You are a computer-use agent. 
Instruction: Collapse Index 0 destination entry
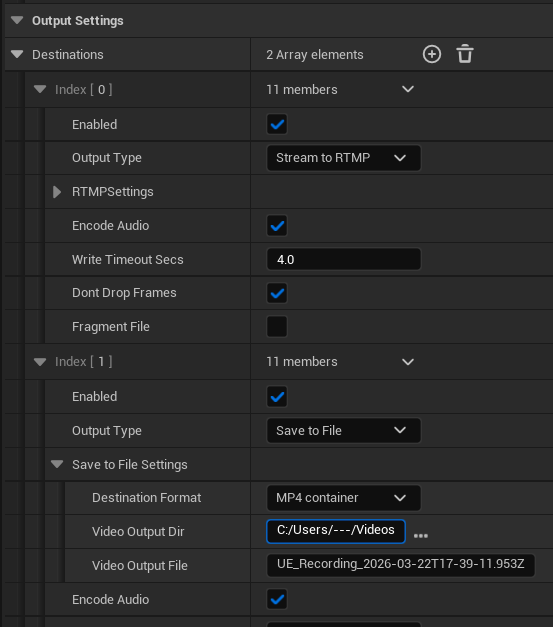pyautogui.click(x=40, y=89)
